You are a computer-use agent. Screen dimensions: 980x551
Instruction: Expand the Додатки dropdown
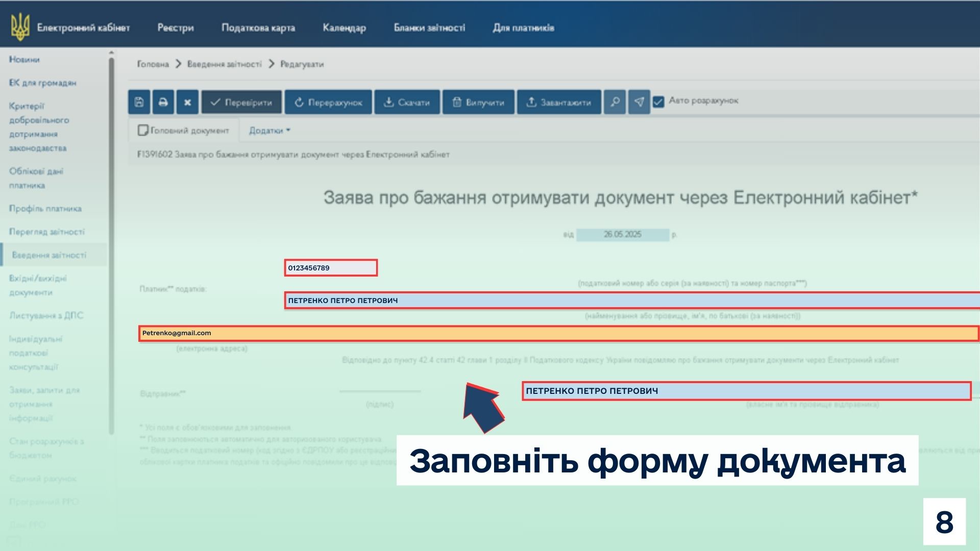[x=269, y=131]
